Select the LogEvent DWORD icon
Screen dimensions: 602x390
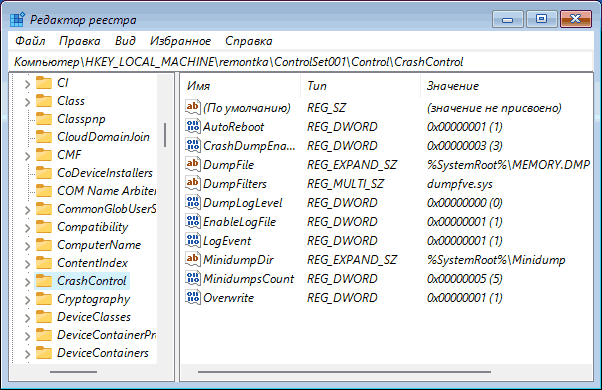[192, 240]
